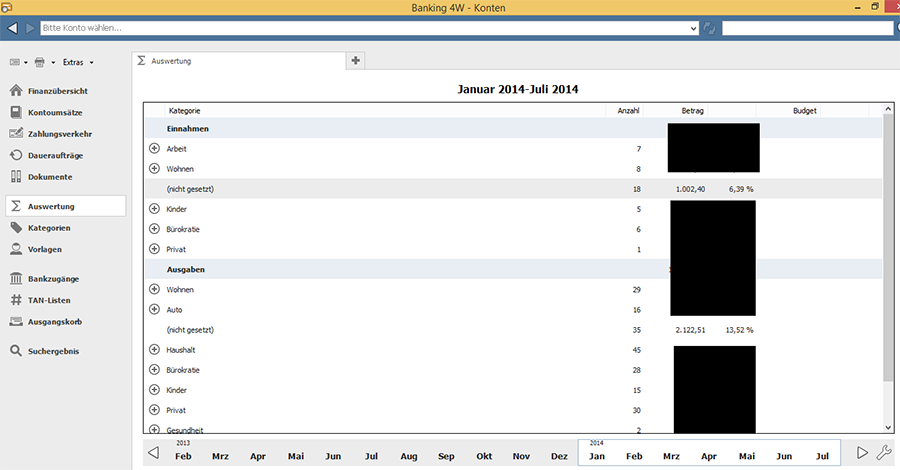900x470 pixels.
Task: Expand Arbeit under Einnahmen
Action: (154, 148)
